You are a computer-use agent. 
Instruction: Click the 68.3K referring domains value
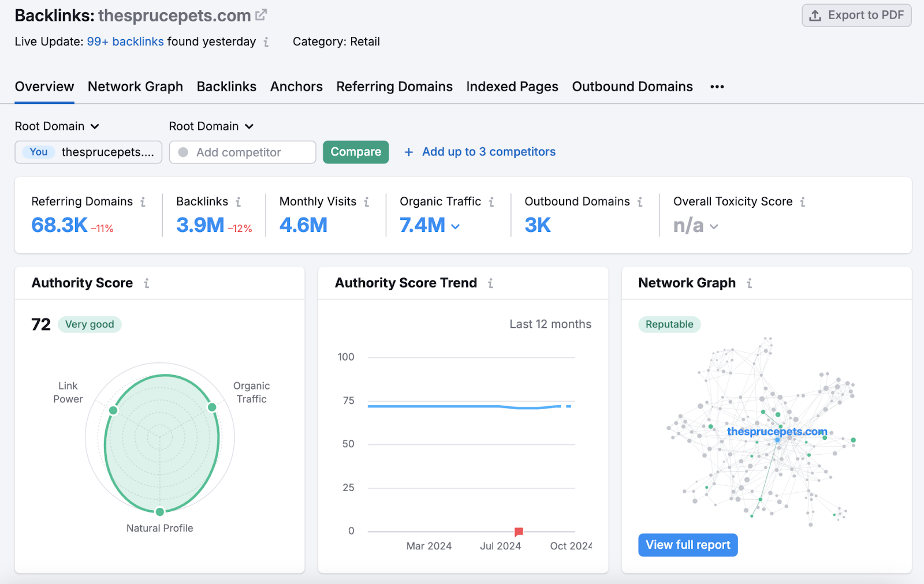[x=59, y=225]
